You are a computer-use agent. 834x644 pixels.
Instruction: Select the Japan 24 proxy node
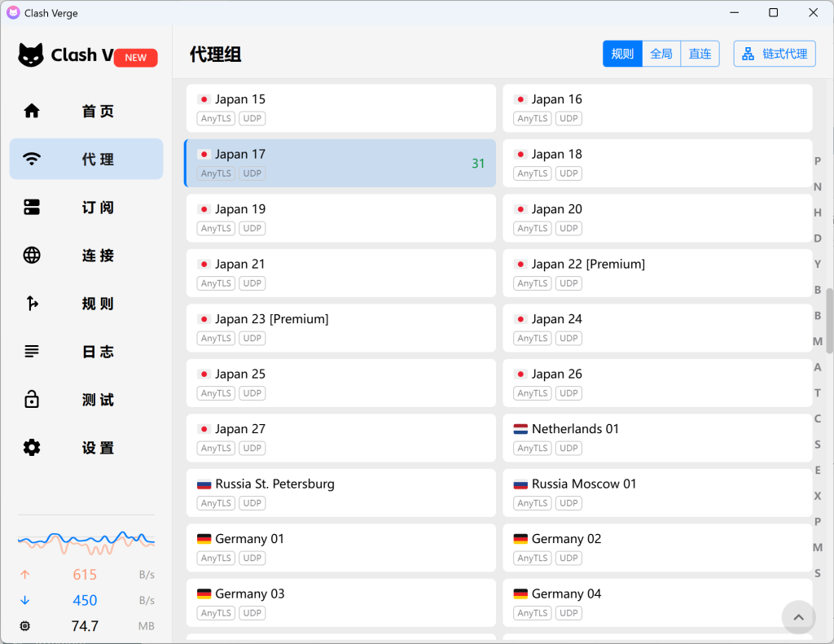click(x=657, y=327)
